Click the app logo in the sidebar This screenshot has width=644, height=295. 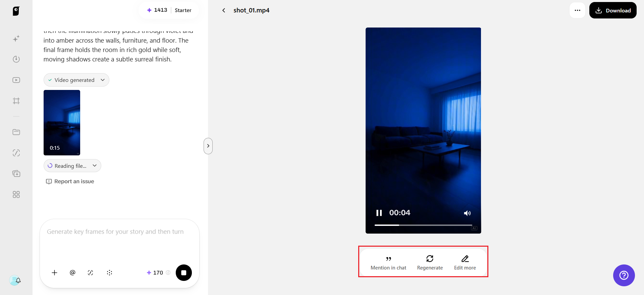point(16,11)
